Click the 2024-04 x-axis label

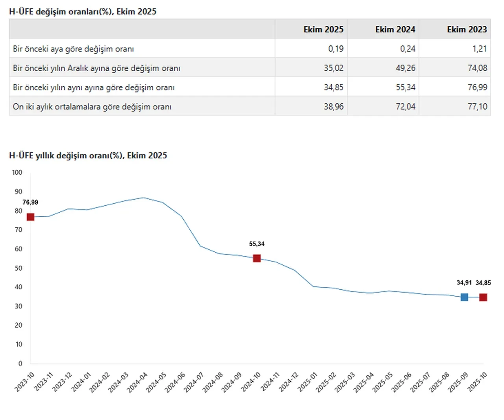tap(137, 382)
